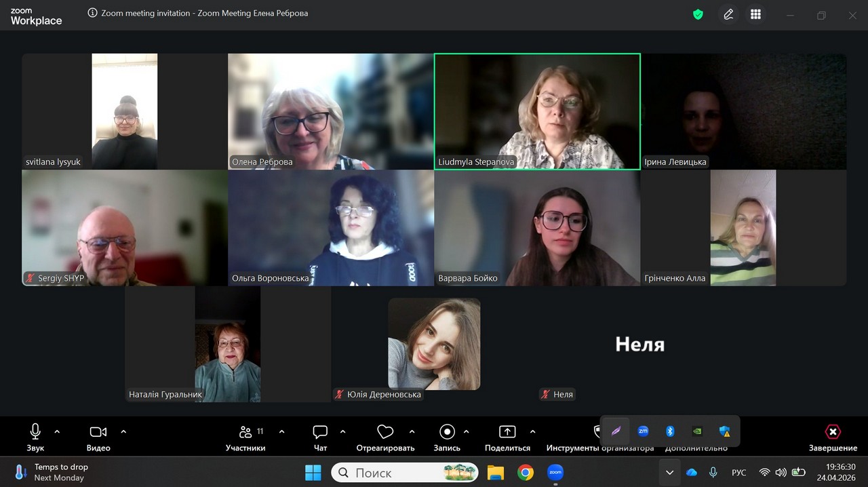
Task: Click meeting info icon beside the title
Action: click(x=93, y=13)
